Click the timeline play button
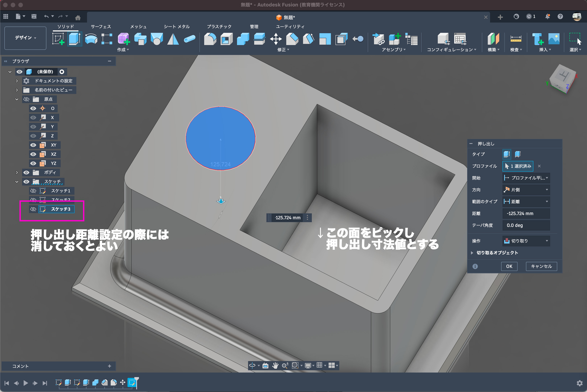This screenshot has height=392, width=587. [x=26, y=383]
